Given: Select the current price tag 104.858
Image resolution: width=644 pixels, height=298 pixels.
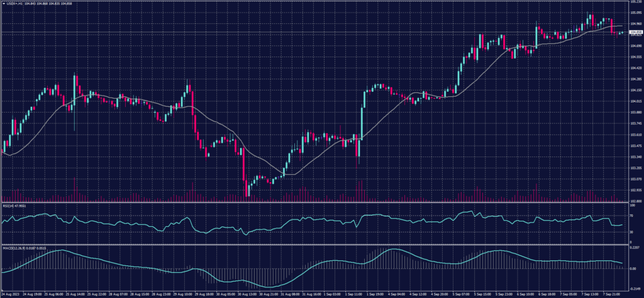Looking at the screenshot, I should coord(636,31).
